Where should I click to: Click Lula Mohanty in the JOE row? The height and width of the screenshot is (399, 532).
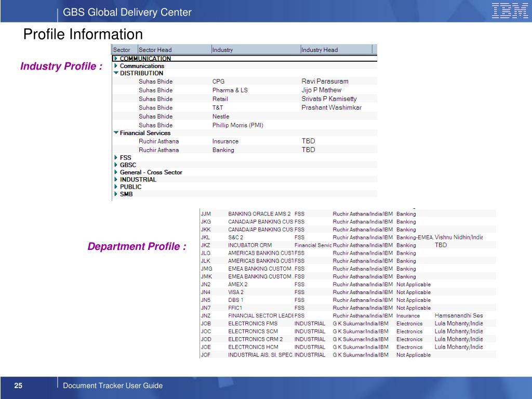pos(458,347)
